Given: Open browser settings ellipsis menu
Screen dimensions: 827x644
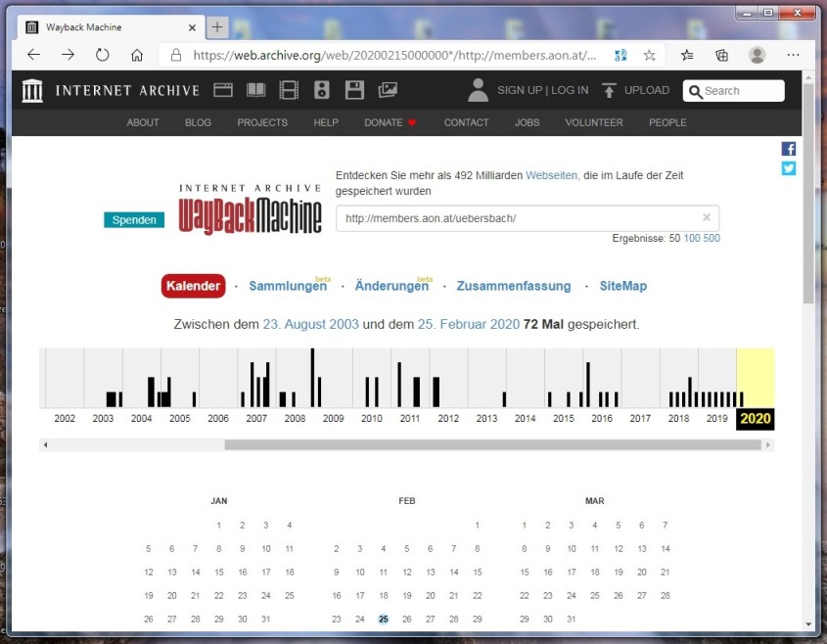Looking at the screenshot, I should pyautogui.click(x=793, y=55).
